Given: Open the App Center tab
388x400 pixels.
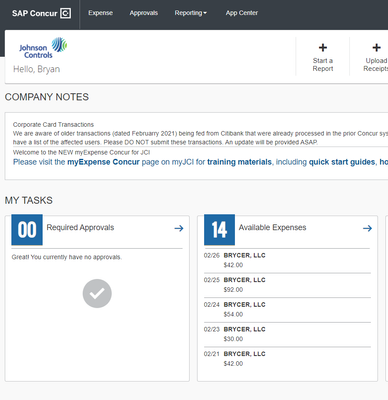Looking at the screenshot, I should [242, 13].
